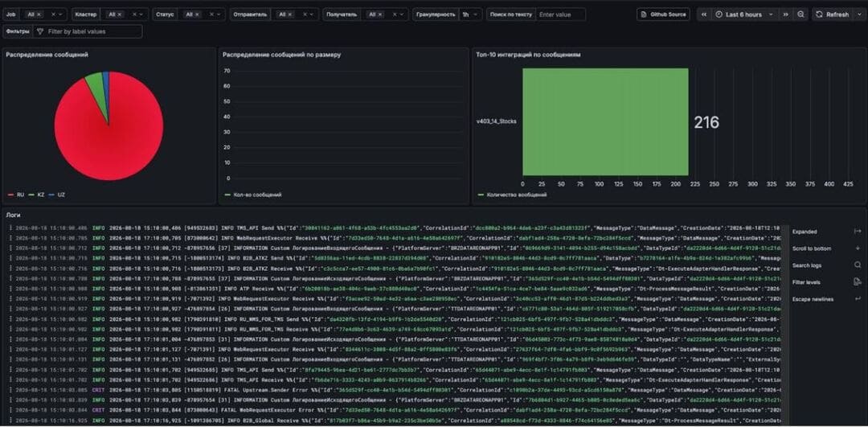Clear the Получатель filter selection

(394, 14)
